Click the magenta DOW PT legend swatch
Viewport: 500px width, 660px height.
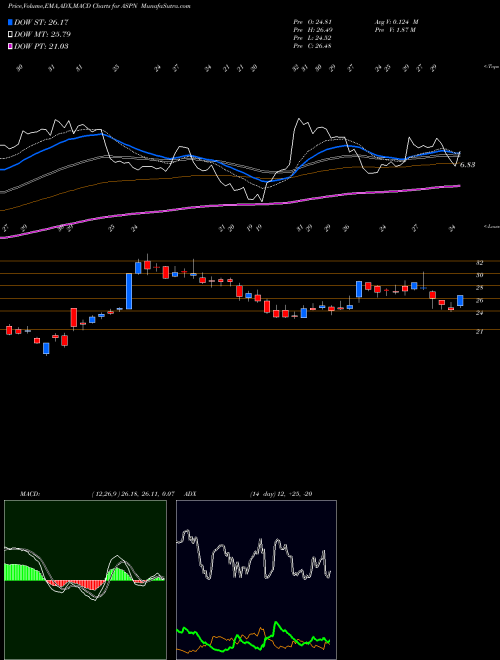10,46
